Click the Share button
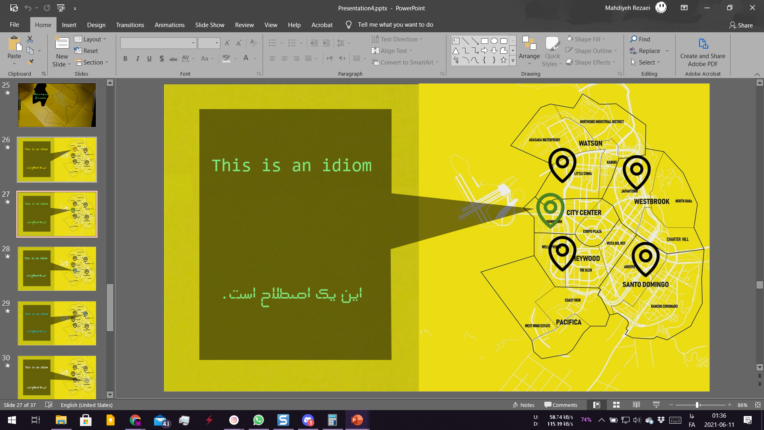 pos(741,25)
